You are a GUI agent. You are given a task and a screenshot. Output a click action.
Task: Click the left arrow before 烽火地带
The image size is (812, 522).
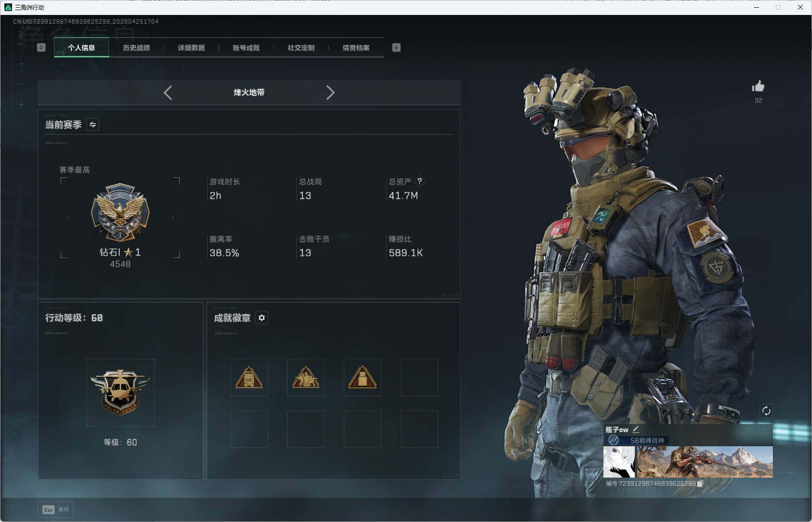tap(168, 92)
